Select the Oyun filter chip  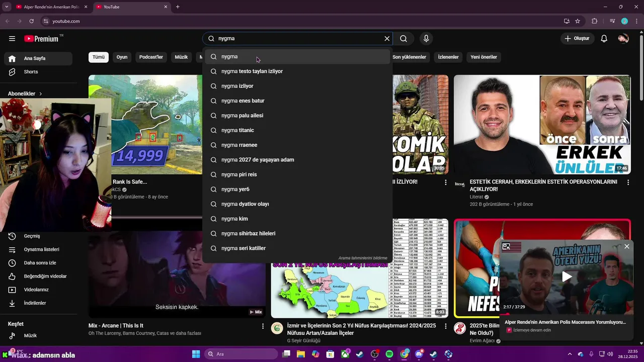pyautogui.click(x=122, y=57)
